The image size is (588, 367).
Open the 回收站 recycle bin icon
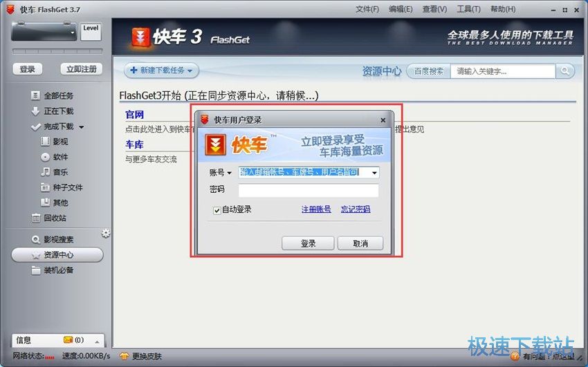(35, 218)
